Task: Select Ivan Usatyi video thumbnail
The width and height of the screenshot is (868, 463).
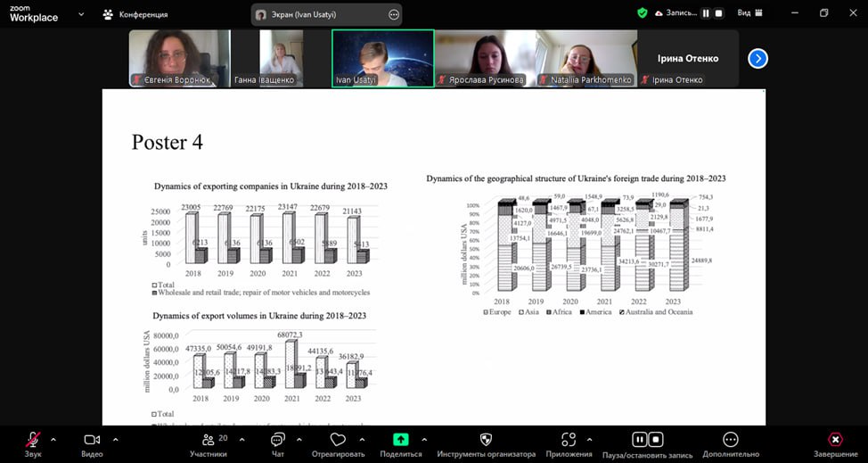Action: point(383,58)
